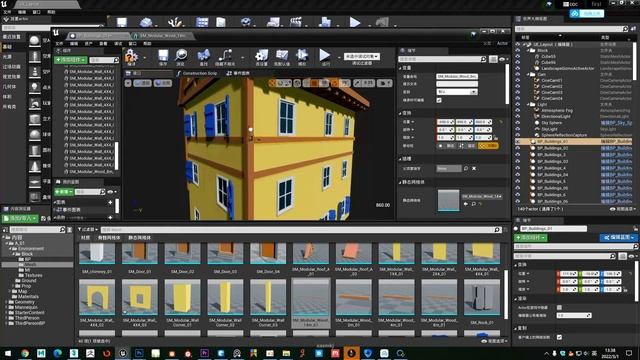Viewport: 640px width, 360px height.
Task: Open Chrome from the Windows taskbar
Action: [x=25, y=353]
